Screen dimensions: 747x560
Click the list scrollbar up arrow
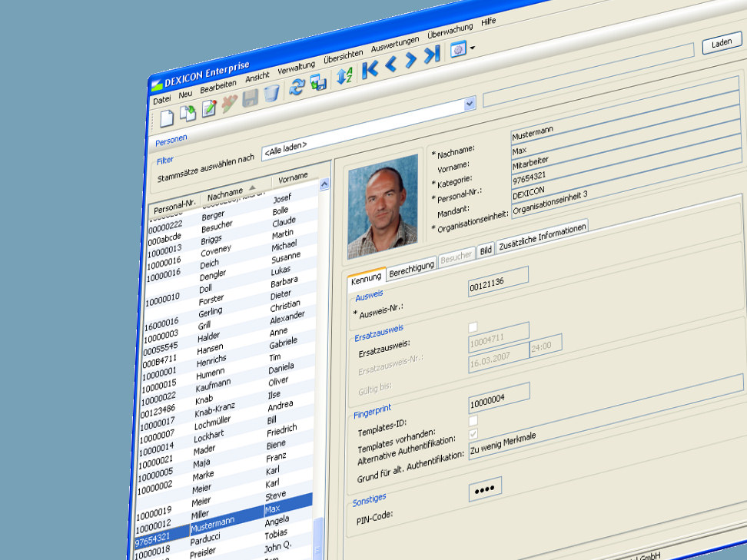coord(324,184)
